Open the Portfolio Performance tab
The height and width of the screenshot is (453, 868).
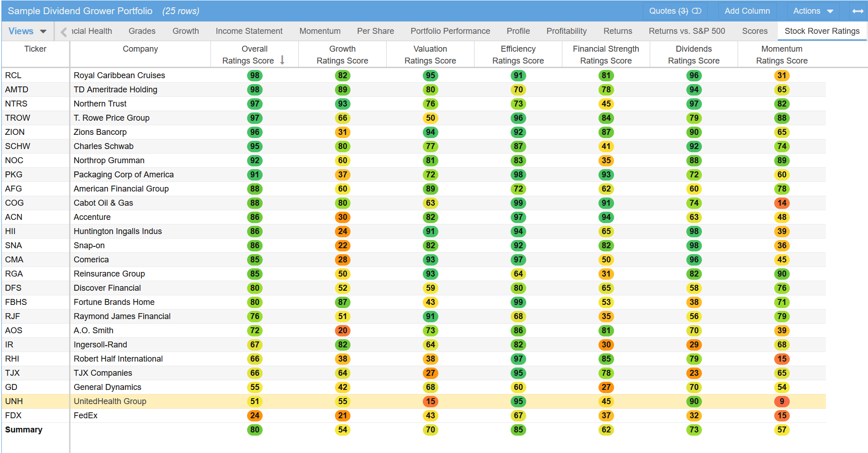450,31
